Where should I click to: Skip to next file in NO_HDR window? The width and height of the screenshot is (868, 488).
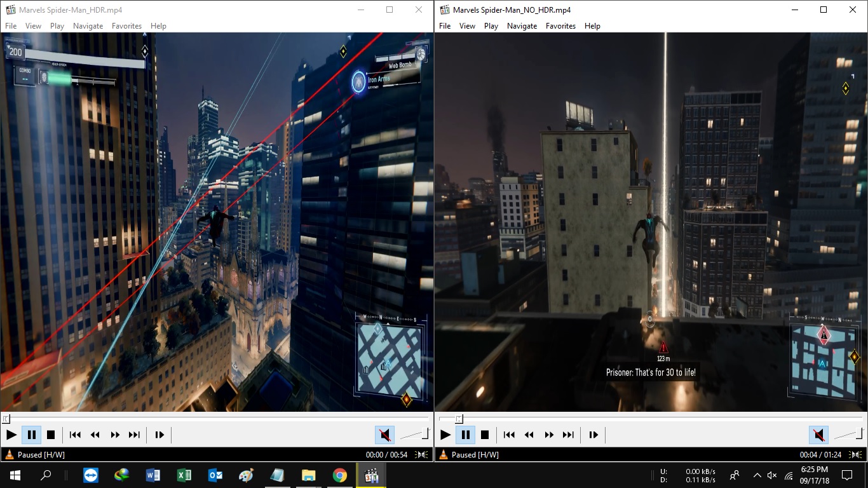click(568, 435)
